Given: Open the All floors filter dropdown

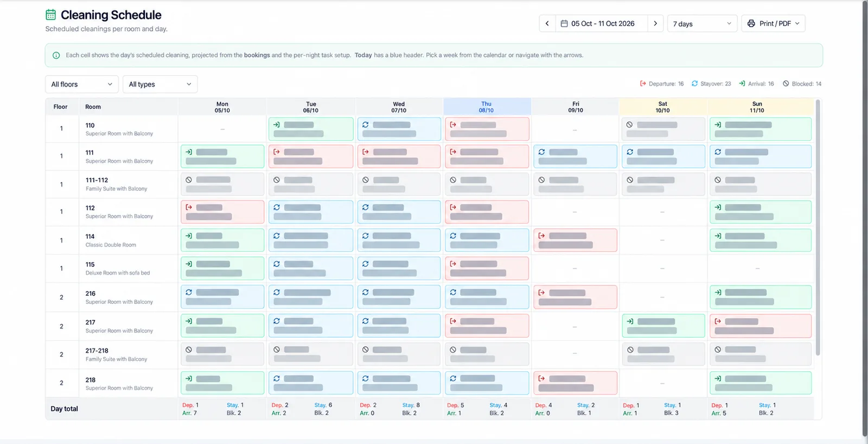Looking at the screenshot, I should pos(81,84).
